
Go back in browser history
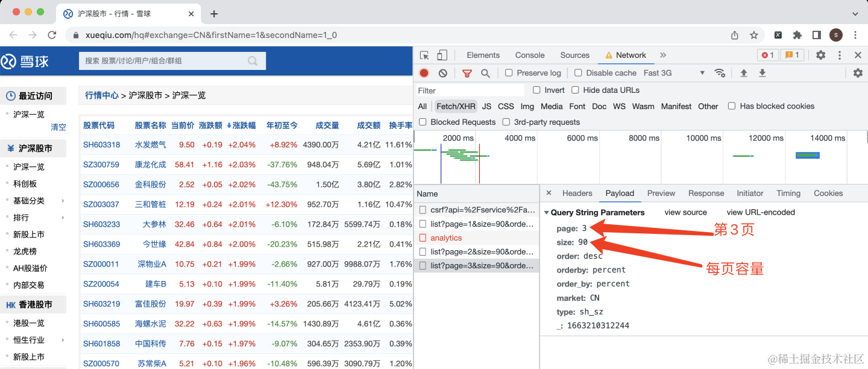tap(13, 35)
